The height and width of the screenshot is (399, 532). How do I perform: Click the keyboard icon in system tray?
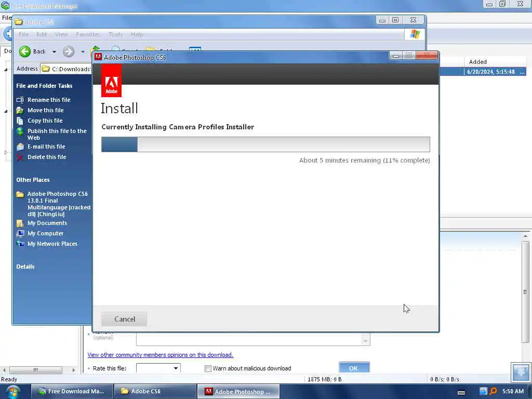461,393
